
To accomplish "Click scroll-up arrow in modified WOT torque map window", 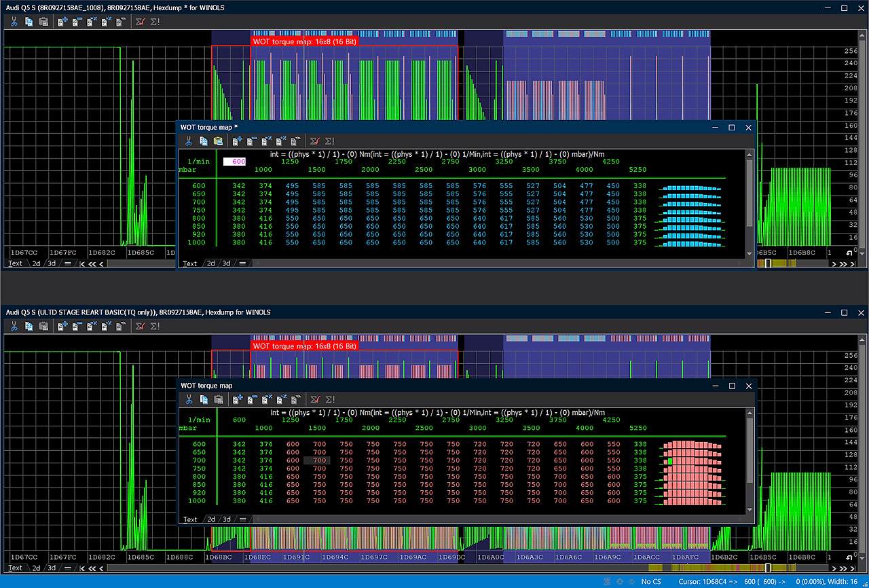I will pyautogui.click(x=750, y=155).
